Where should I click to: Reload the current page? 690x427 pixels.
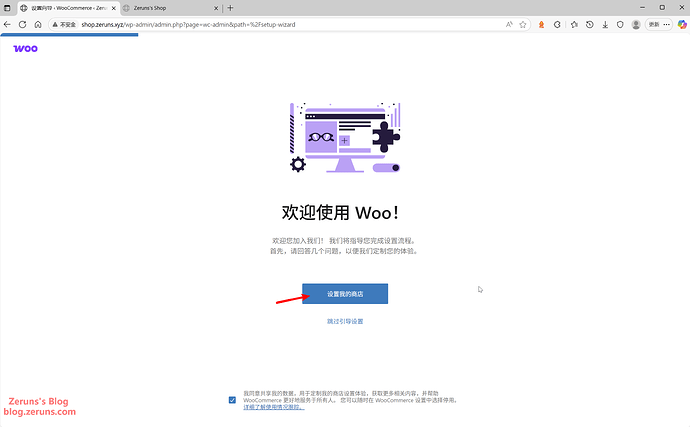pyautogui.click(x=22, y=25)
